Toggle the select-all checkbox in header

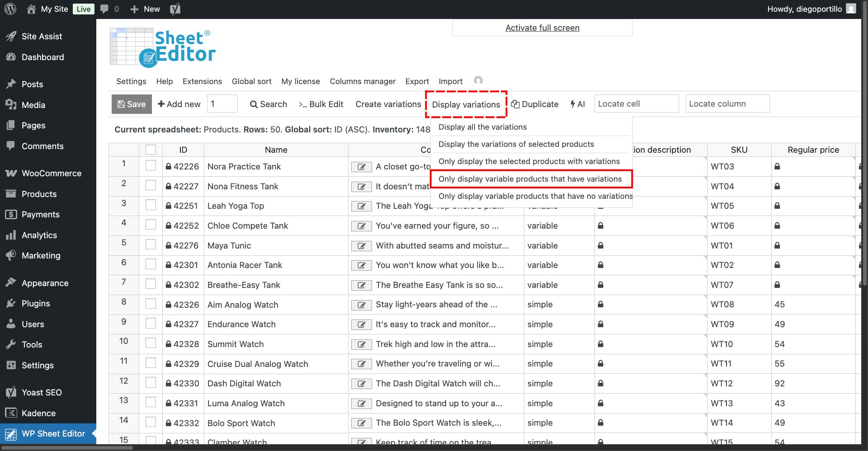click(x=151, y=150)
